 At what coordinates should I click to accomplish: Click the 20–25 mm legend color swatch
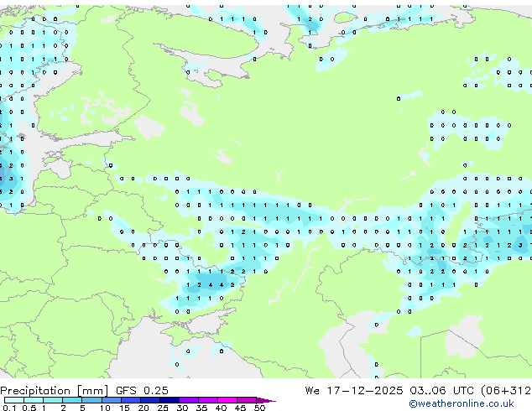pos(150,400)
